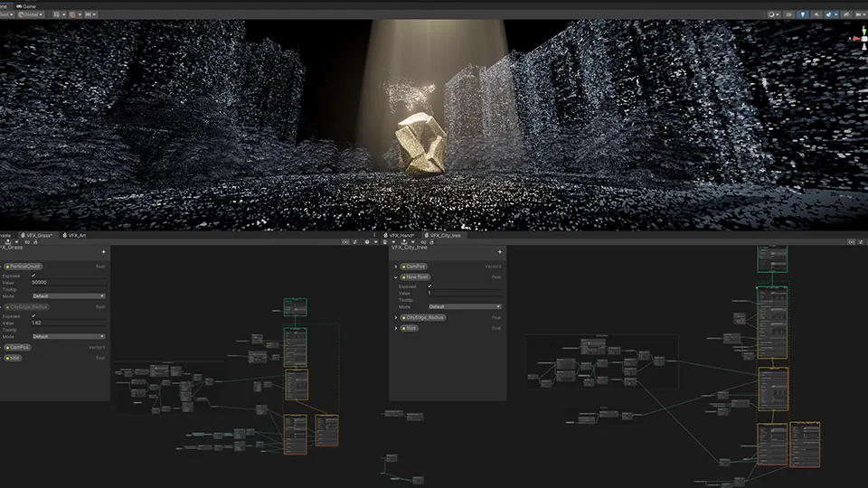Click the Tooltip field under ParticalCount
Viewport: 868px width, 488px height.
[x=69, y=289]
